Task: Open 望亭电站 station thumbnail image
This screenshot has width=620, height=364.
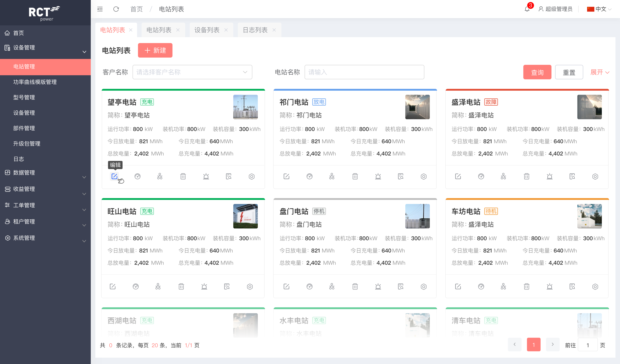Action: coord(245,107)
